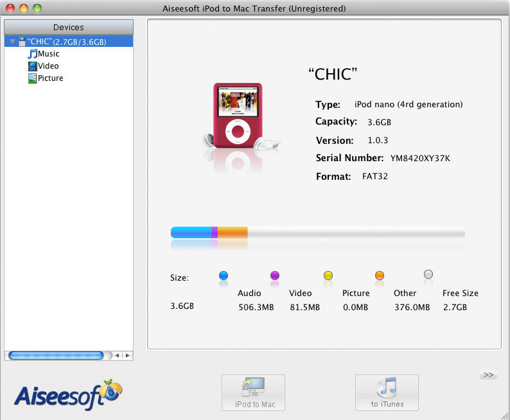Select the Video category
The height and width of the screenshot is (420, 510).
tap(48, 66)
